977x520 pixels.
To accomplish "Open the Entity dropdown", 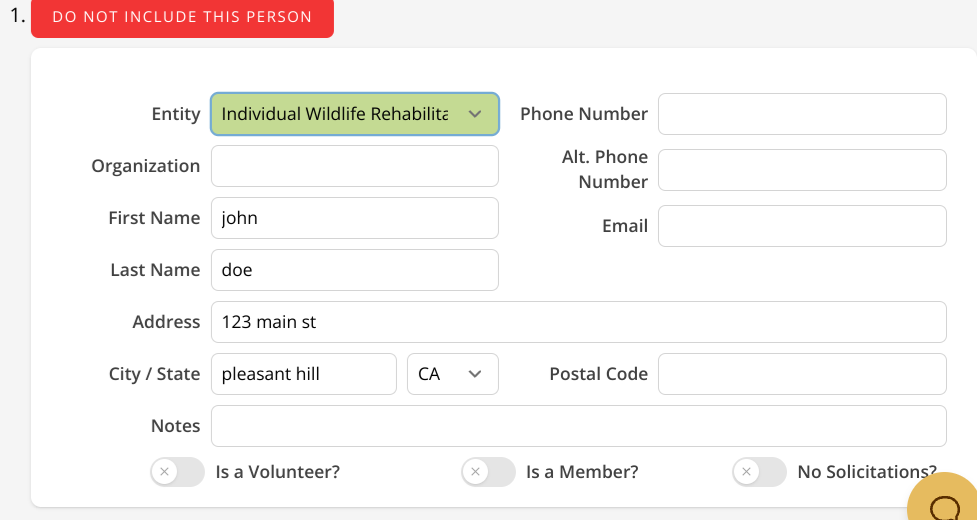I will (x=354, y=114).
